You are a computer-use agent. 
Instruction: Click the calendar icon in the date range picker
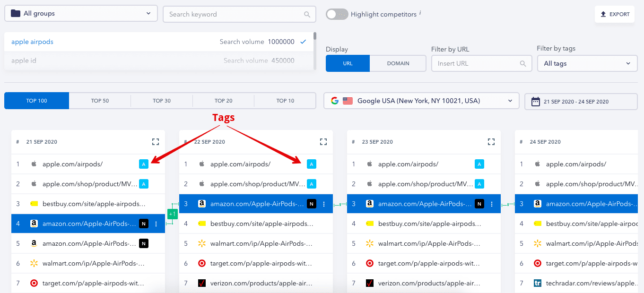[536, 102]
